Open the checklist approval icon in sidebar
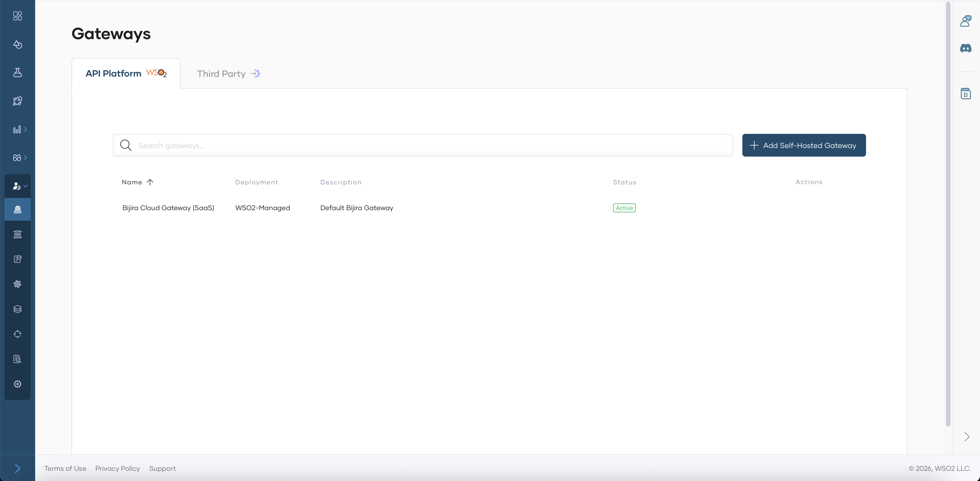 click(18, 259)
